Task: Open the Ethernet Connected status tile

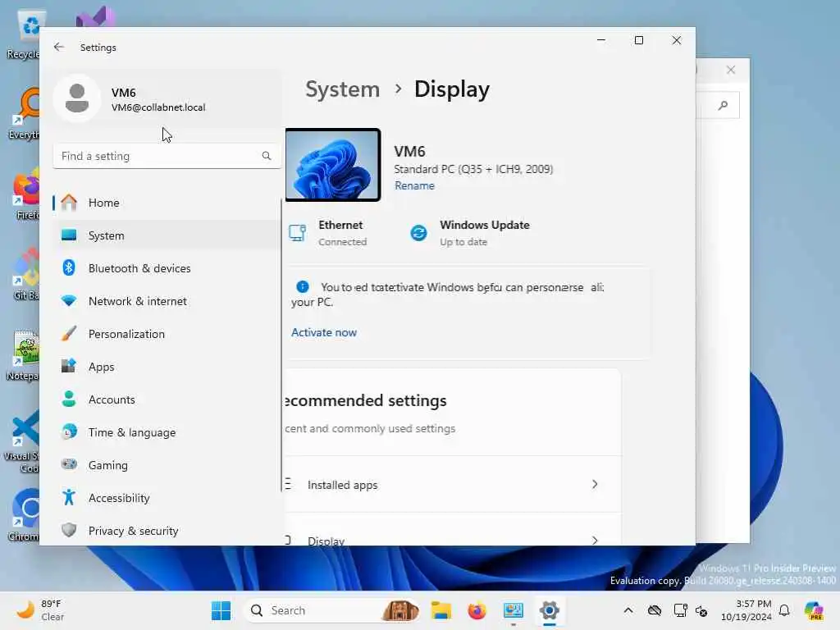Action: pyautogui.click(x=328, y=233)
